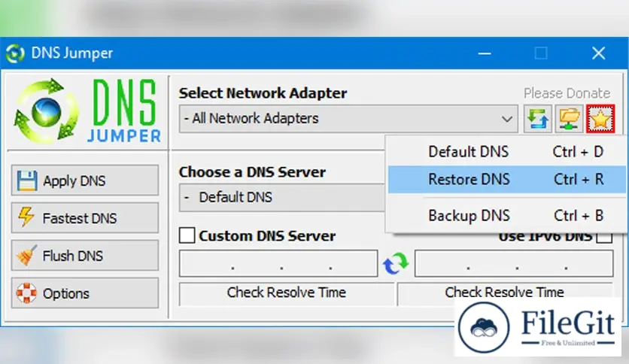Click the Please Donate link
Image resolution: width=629 pixels, height=364 pixels.
coord(567,93)
